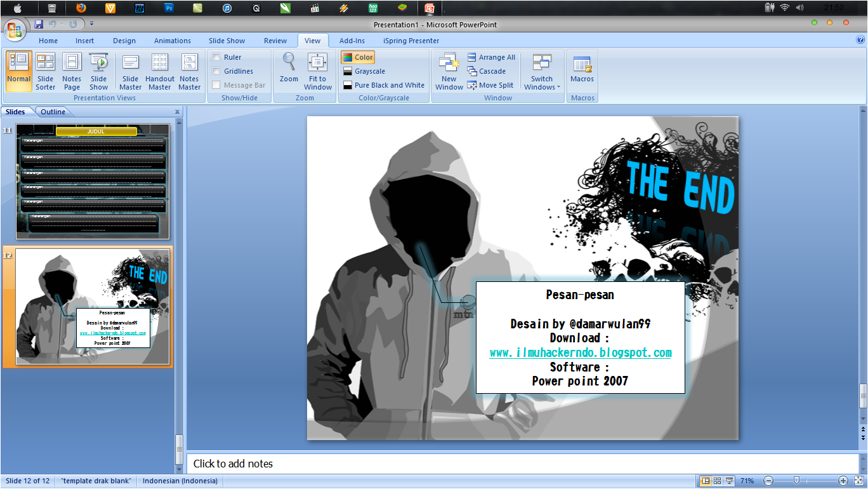Image resolution: width=868 pixels, height=489 pixels.
Task: Open the Insert tab
Action: click(x=84, y=41)
